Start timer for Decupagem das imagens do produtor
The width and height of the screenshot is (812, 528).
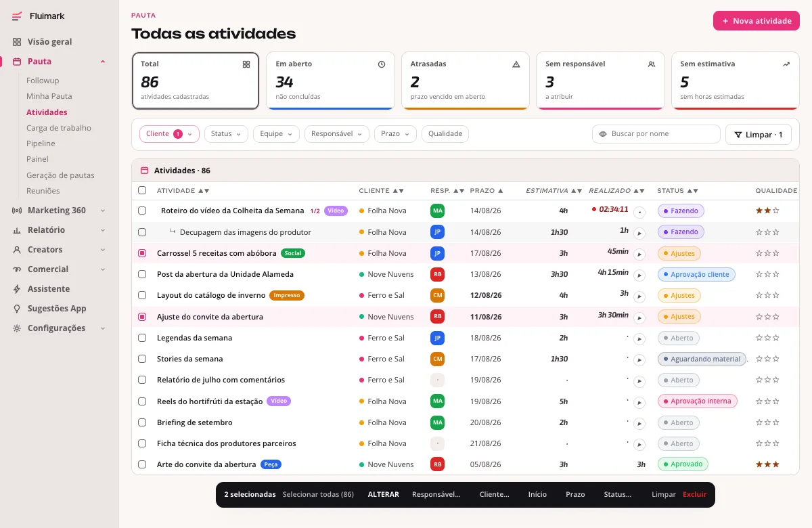639,233
